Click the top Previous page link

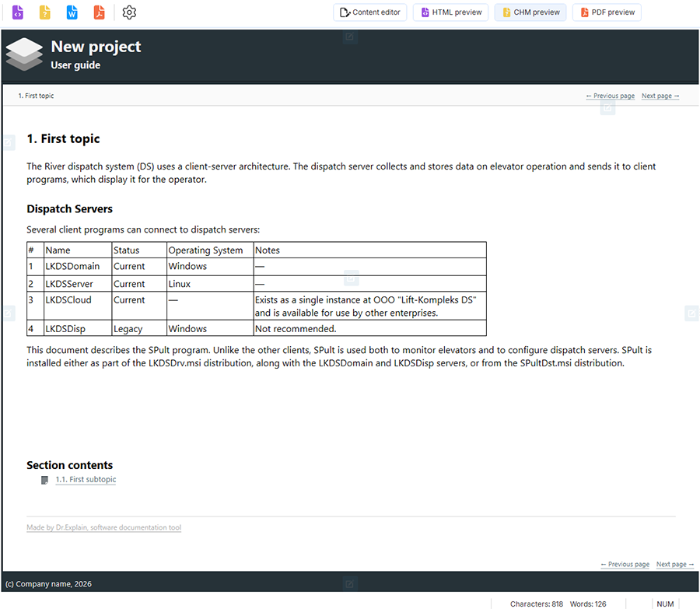(611, 96)
